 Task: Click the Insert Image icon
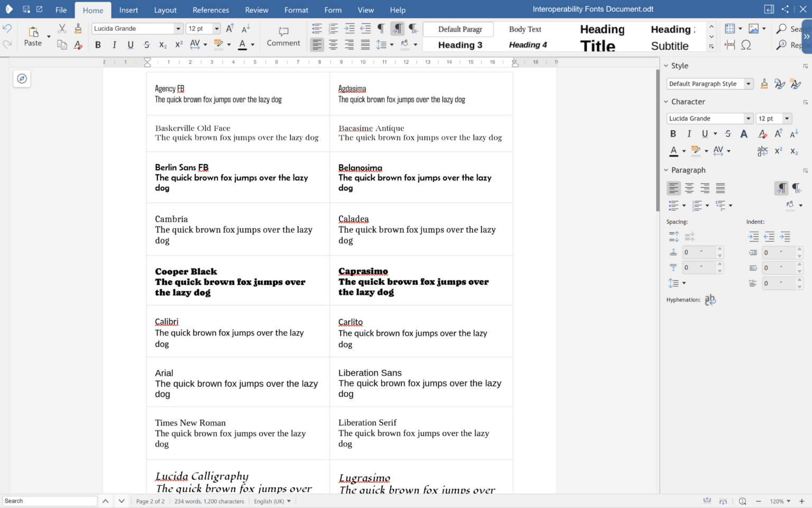pos(754,29)
